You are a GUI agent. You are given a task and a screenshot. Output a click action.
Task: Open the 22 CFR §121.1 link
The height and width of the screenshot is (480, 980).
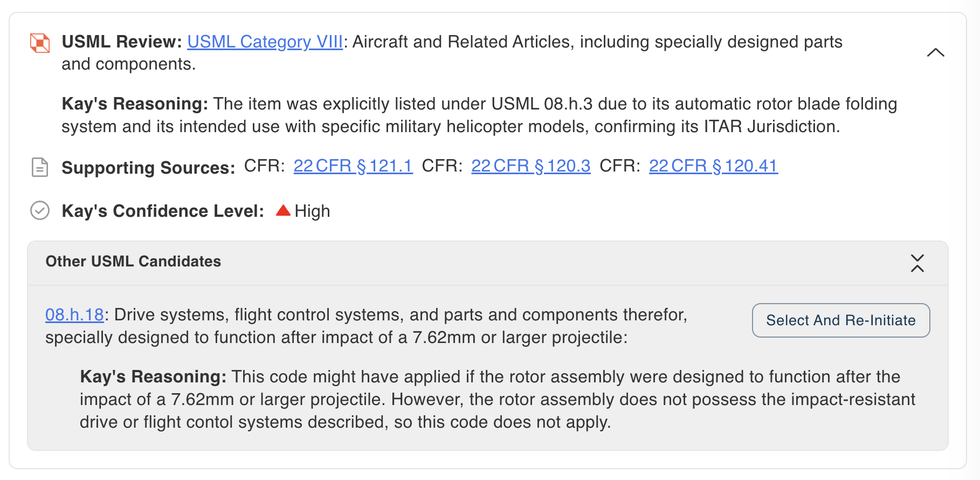(x=353, y=166)
